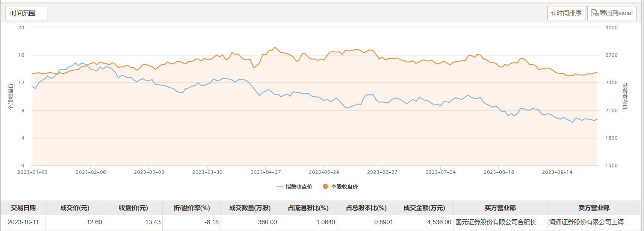Image resolution: width=644 pixels, height=231 pixels.
Task: Sort by the 交易日期 column header
Action: [x=23, y=208]
